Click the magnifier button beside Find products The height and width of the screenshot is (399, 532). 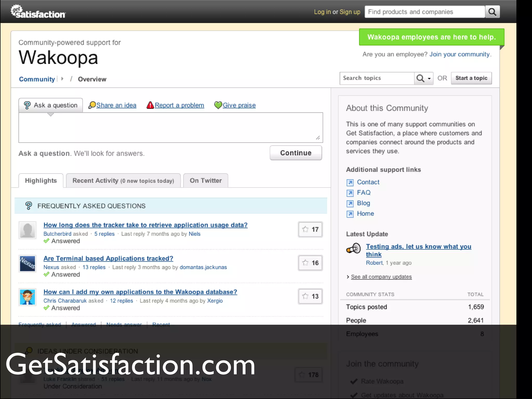point(493,12)
